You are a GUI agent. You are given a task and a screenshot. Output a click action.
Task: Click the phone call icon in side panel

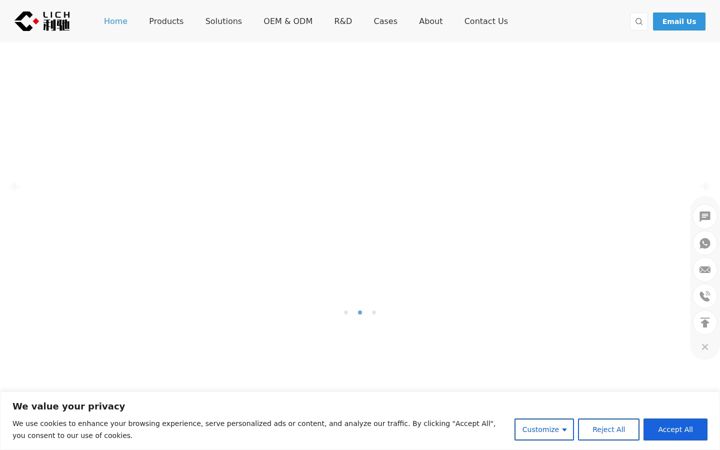click(x=705, y=296)
